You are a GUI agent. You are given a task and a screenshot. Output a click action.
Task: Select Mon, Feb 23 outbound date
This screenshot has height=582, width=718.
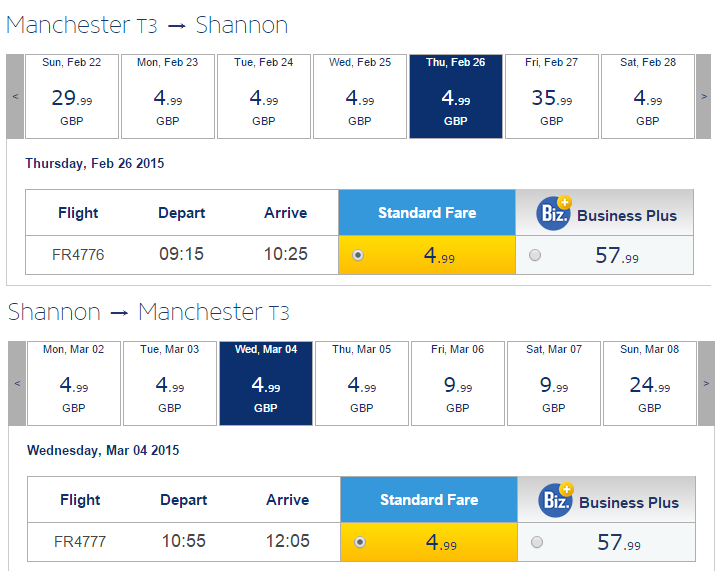[168, 96]
